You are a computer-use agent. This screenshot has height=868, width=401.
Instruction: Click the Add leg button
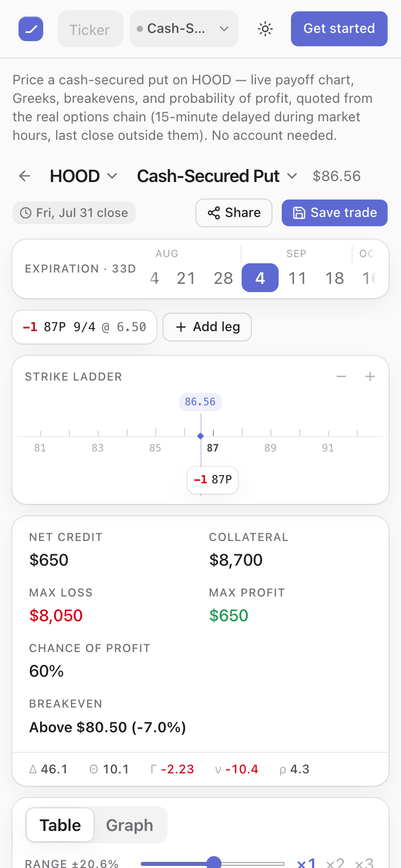click(x=207, y=327)
